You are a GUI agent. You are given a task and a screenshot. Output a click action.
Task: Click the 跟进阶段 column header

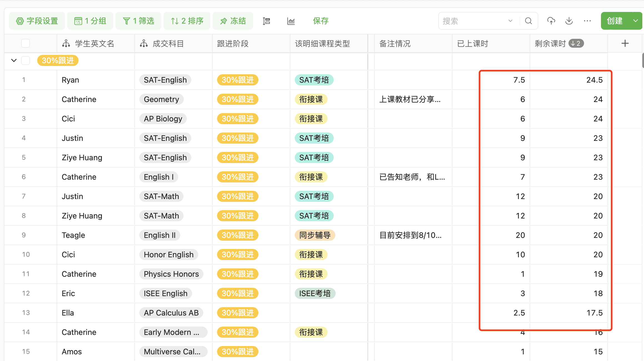pos(251,44)
